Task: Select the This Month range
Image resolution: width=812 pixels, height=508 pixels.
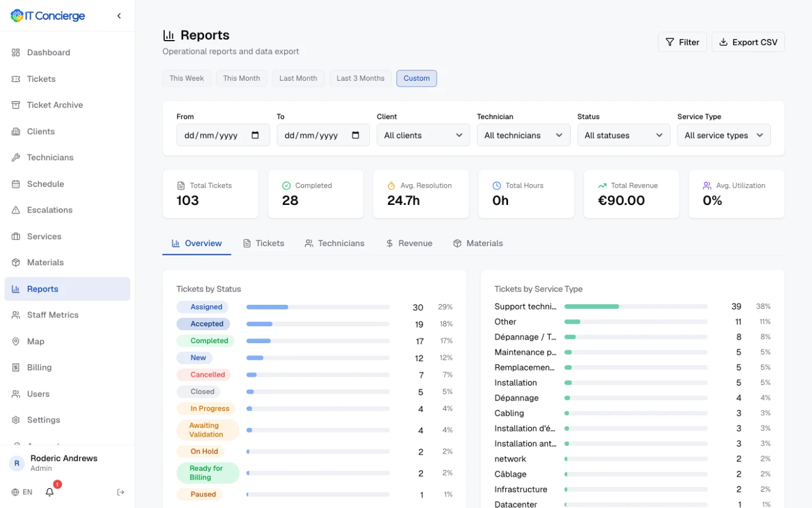Action: tap(241, 78)
